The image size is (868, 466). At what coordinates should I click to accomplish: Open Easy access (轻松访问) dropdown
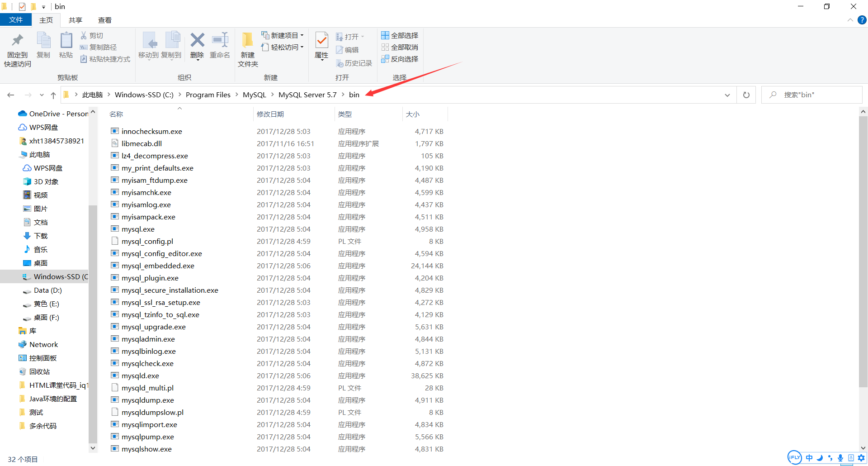[x=283, y=47]
